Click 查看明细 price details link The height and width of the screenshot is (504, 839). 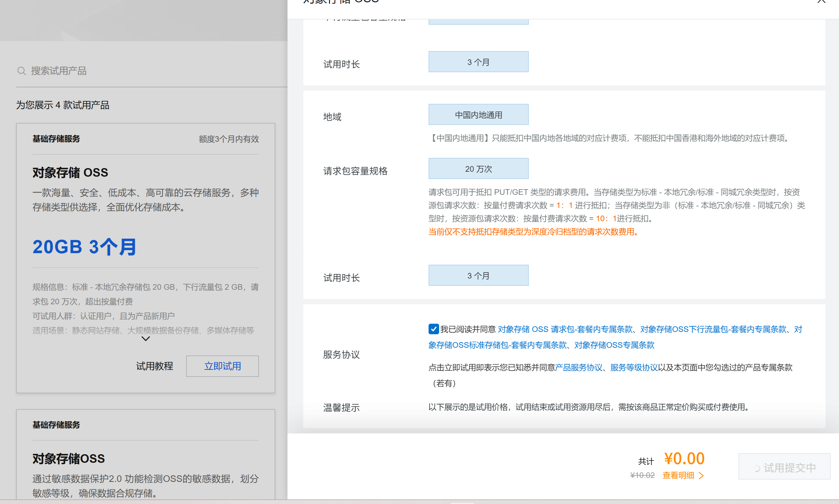click(x=678, y=475)
